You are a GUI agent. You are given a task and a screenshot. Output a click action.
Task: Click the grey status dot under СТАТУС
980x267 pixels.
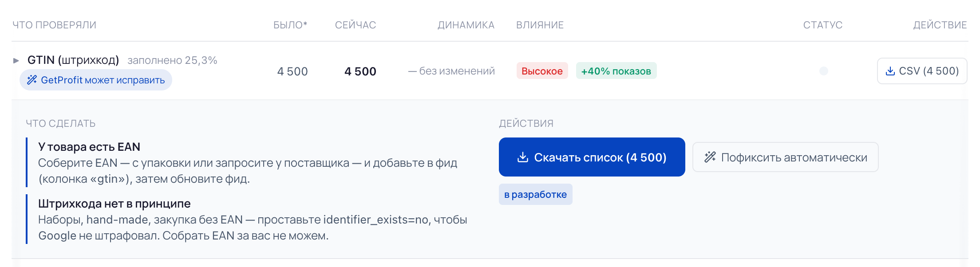(x=823, y=71)
